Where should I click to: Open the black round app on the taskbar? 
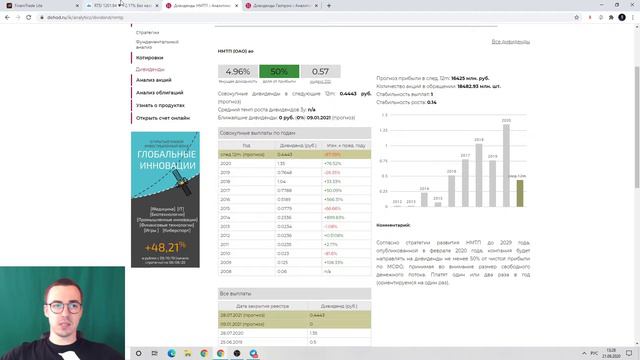(x=237, y=353)
